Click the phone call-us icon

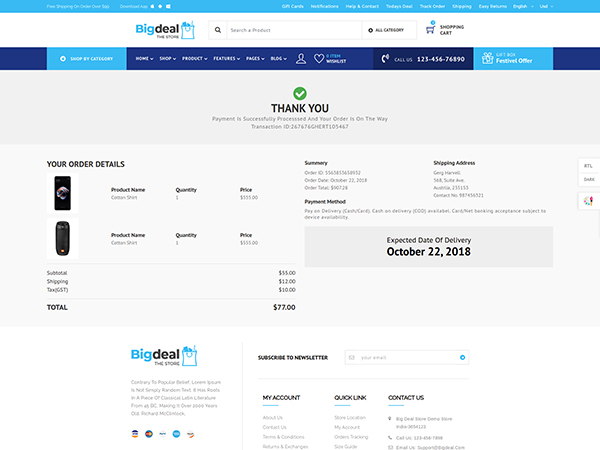click(x=385, y=59)
